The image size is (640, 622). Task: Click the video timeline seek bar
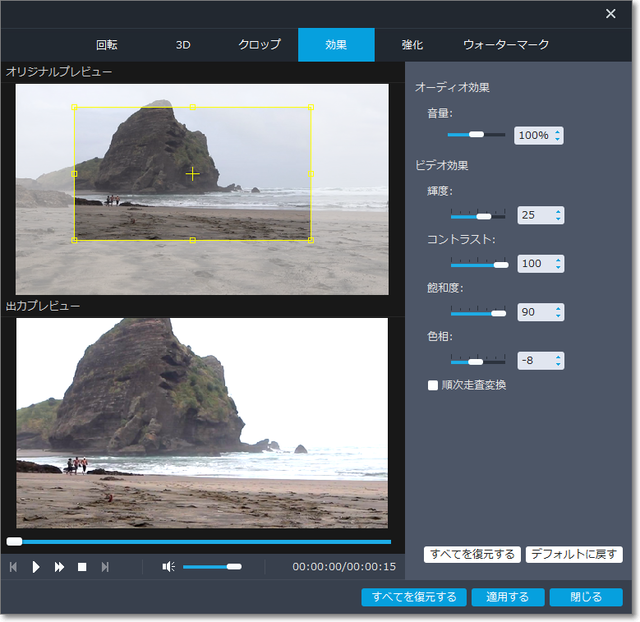point(200,541)
